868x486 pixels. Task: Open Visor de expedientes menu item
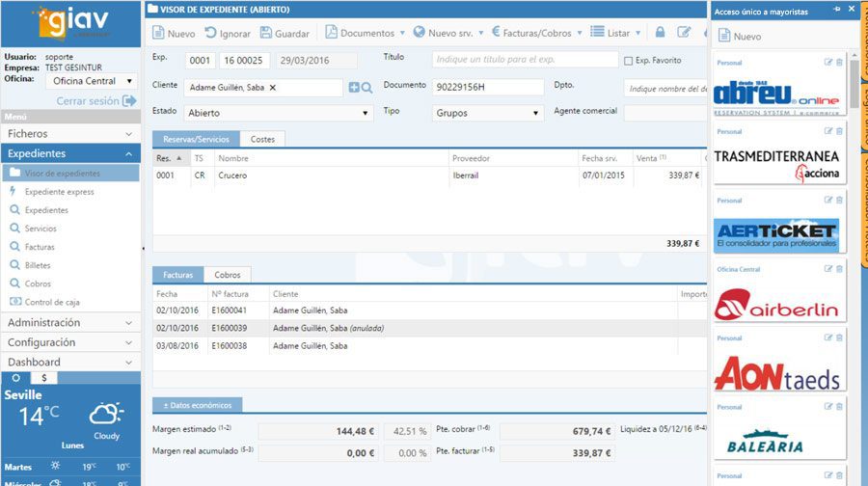click(70, 174)
